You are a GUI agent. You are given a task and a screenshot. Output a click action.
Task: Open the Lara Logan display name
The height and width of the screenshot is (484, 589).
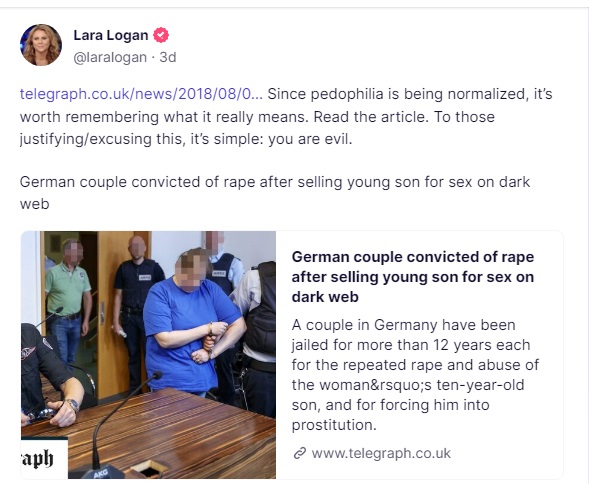(111, 35)
